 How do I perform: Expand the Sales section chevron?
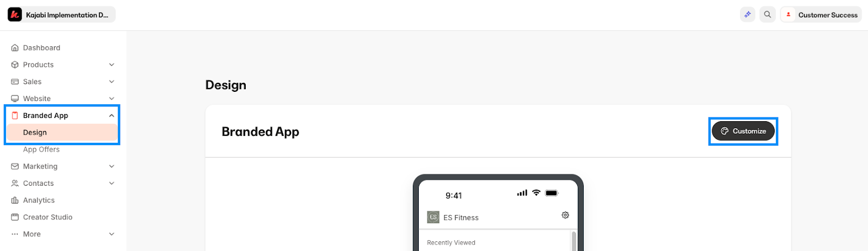tap(112, 81)
